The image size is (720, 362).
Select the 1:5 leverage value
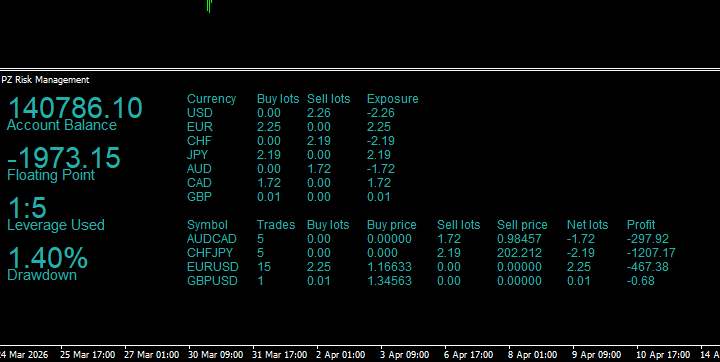[x=28, y=208]
